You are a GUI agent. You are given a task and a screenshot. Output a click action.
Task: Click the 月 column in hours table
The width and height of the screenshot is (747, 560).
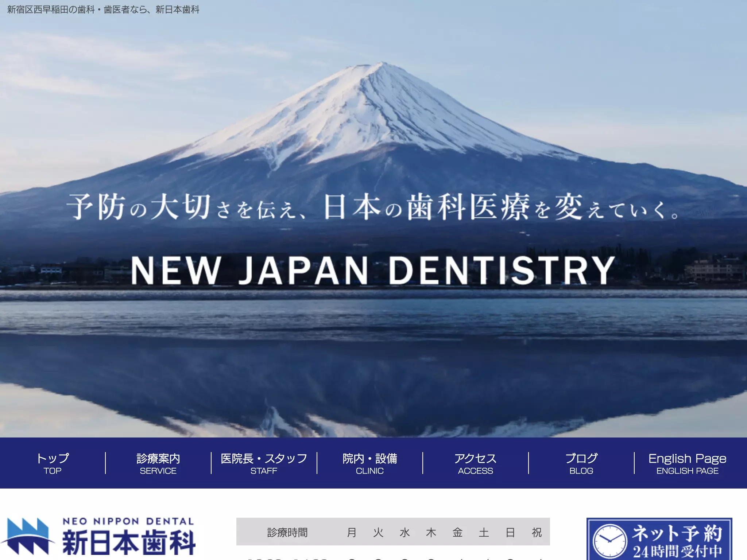pyautogui.click(x=352, y=533)
